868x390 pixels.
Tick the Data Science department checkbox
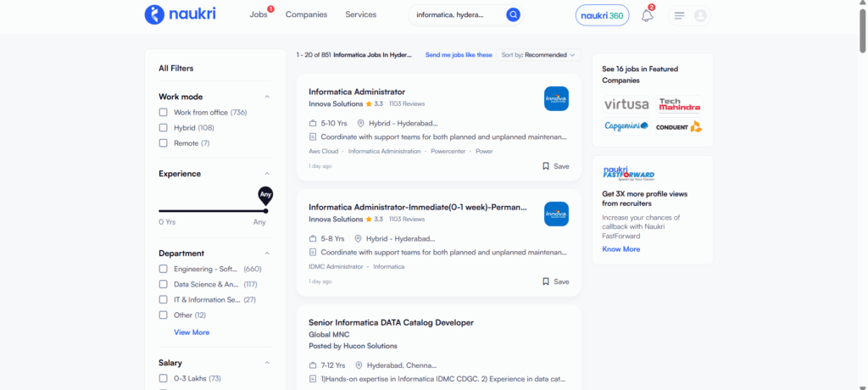click(x=164, y=285)
